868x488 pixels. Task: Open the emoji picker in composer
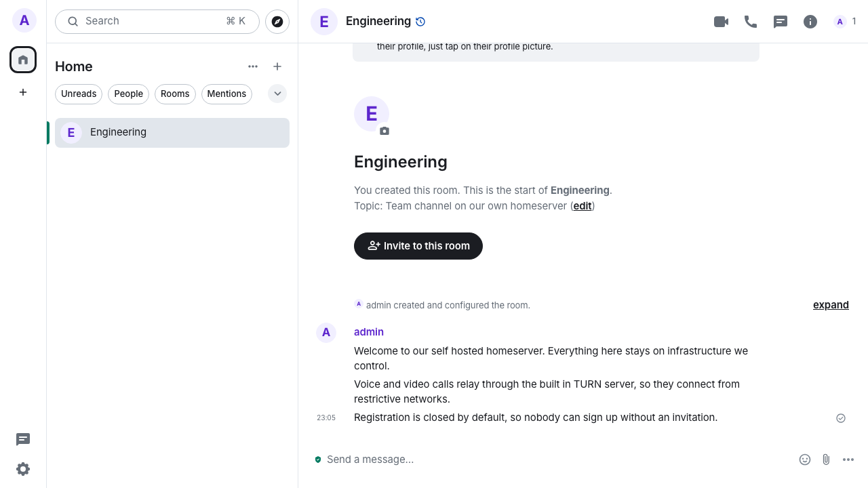(x=805, y=460)
